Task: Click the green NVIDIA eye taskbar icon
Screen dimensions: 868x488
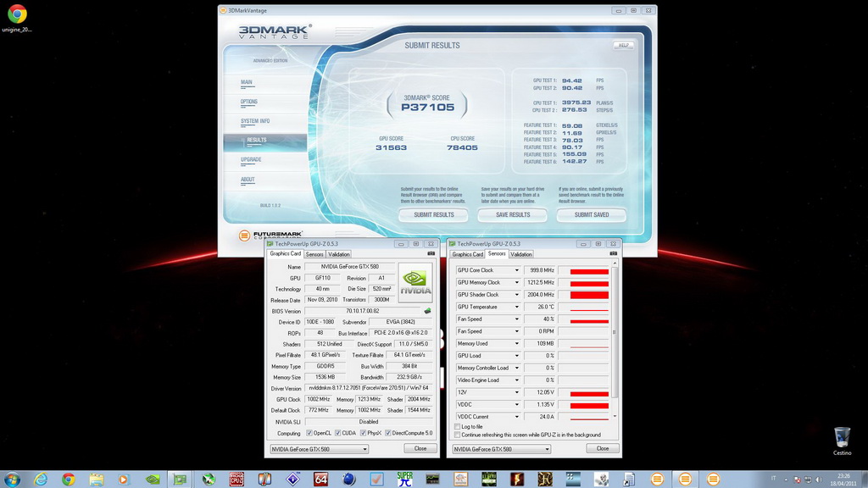Action: click(x=153, y=480)
